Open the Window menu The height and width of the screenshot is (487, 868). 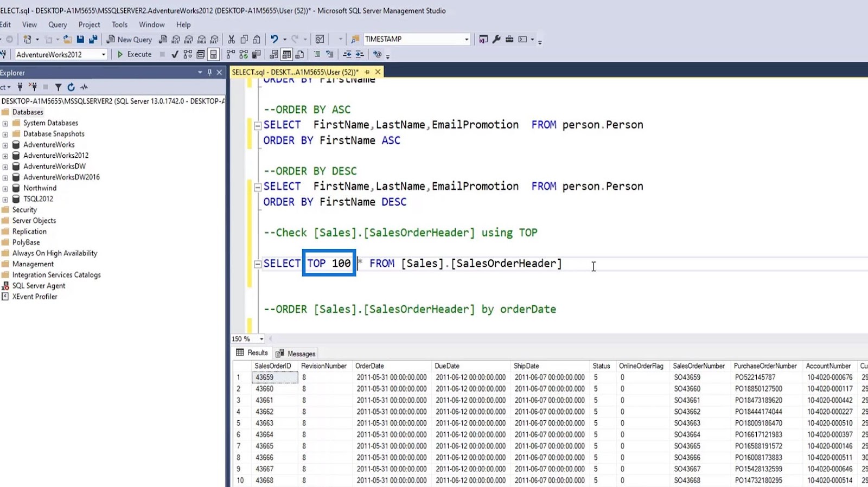click(151, 24)
